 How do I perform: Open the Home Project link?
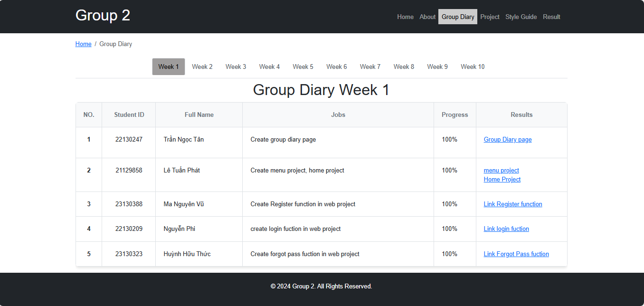[x=502, y=180]
